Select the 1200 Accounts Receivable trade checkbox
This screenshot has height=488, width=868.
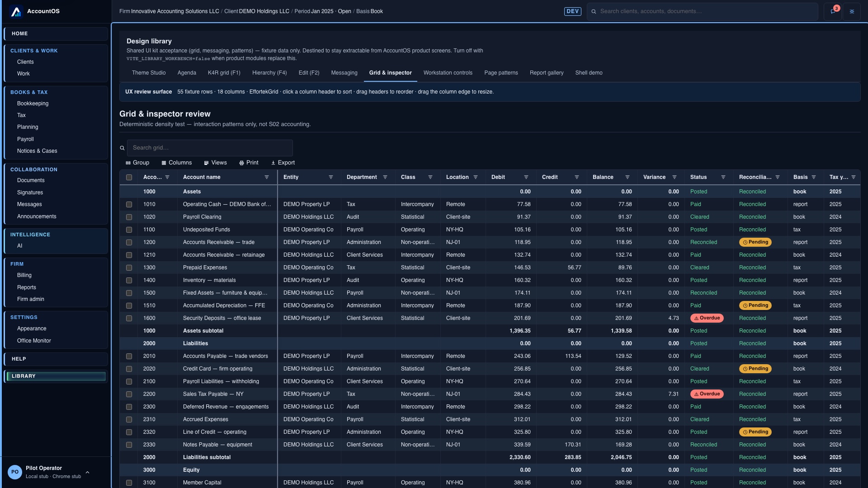pos(129,243)
